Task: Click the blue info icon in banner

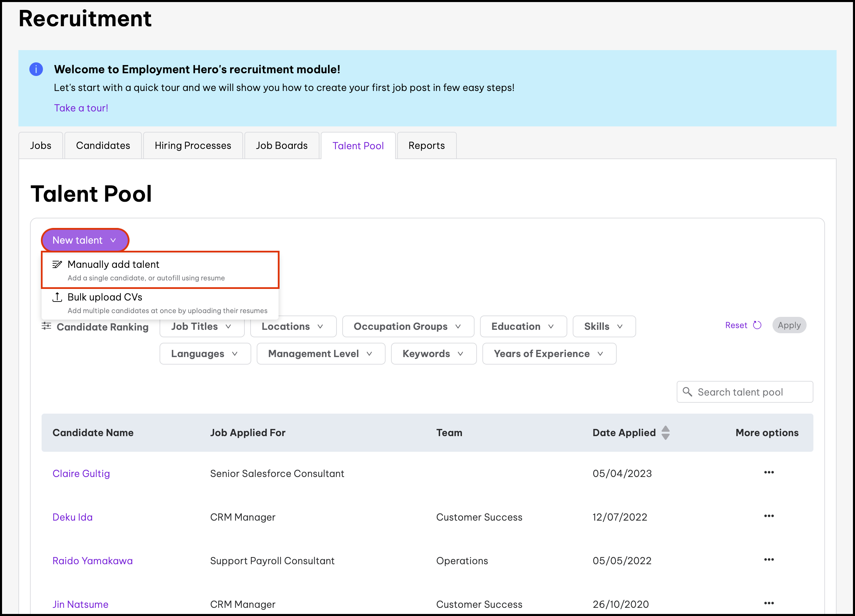Action: [36, 69]
